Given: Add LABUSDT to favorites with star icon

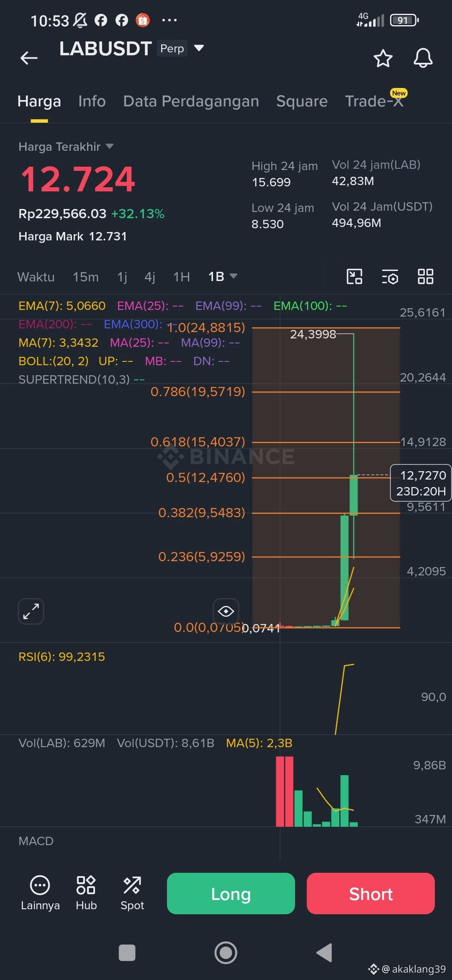Looking at the screenshot, I should pos(383,58).
